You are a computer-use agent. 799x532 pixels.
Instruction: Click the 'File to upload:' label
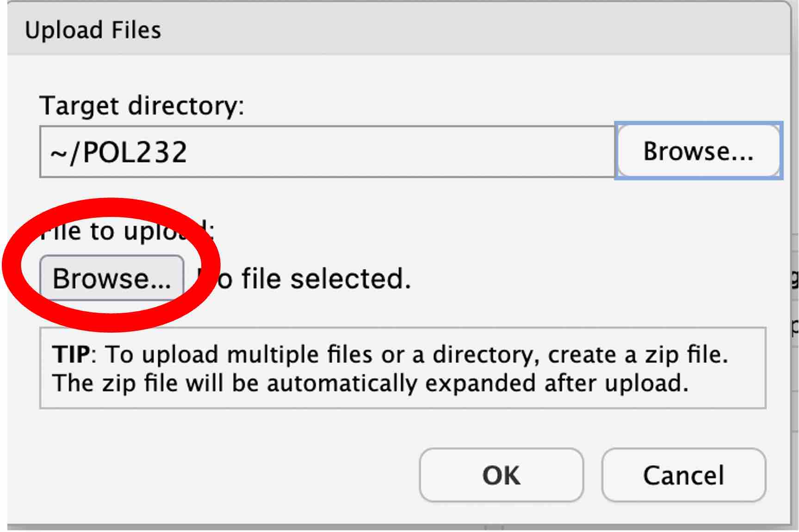127,231
